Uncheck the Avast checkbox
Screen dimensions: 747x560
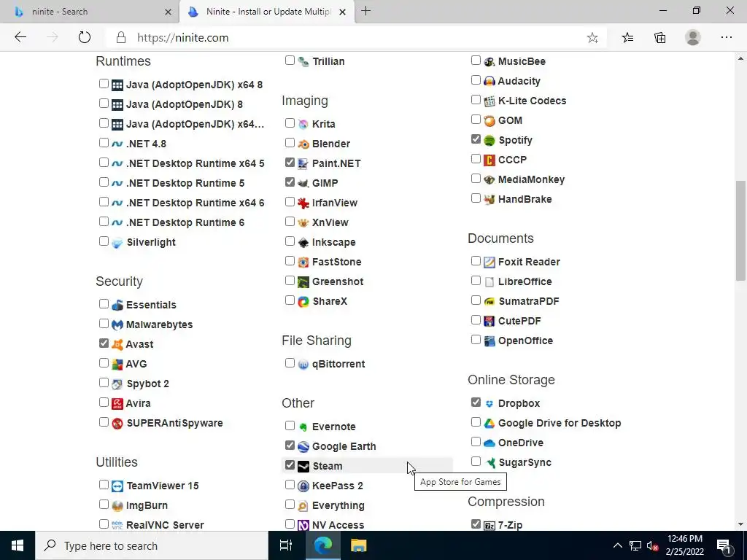[104, 343]
